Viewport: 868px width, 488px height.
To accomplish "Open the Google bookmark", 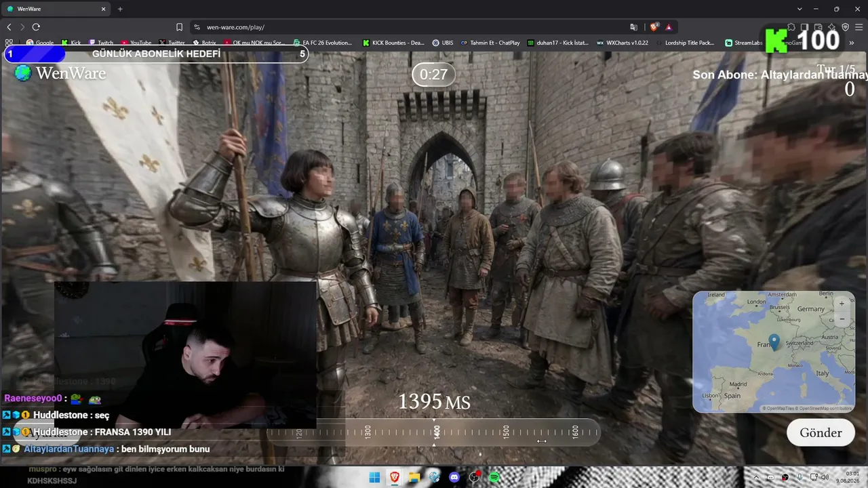I will (40, 43).
